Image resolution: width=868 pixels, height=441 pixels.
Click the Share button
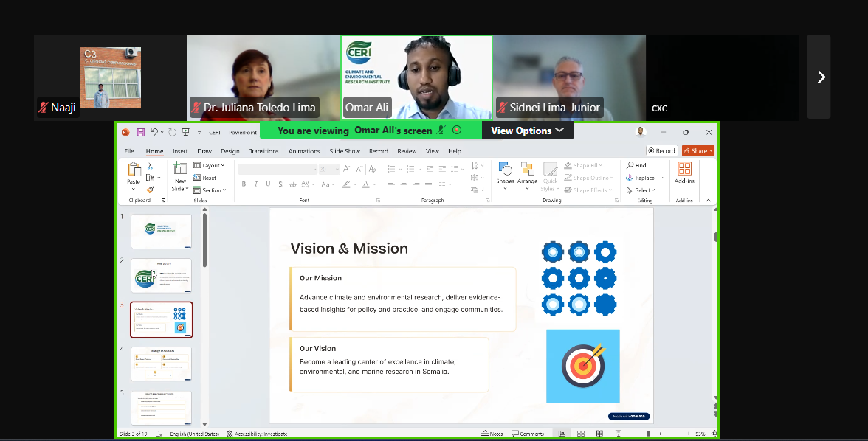[697, 151]
